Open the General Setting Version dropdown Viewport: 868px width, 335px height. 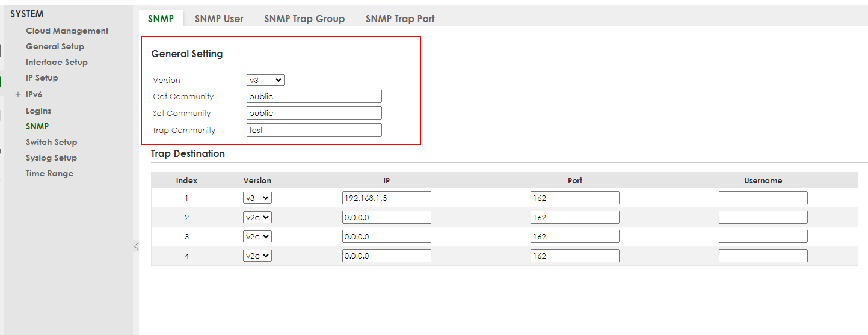pos(265,80)
